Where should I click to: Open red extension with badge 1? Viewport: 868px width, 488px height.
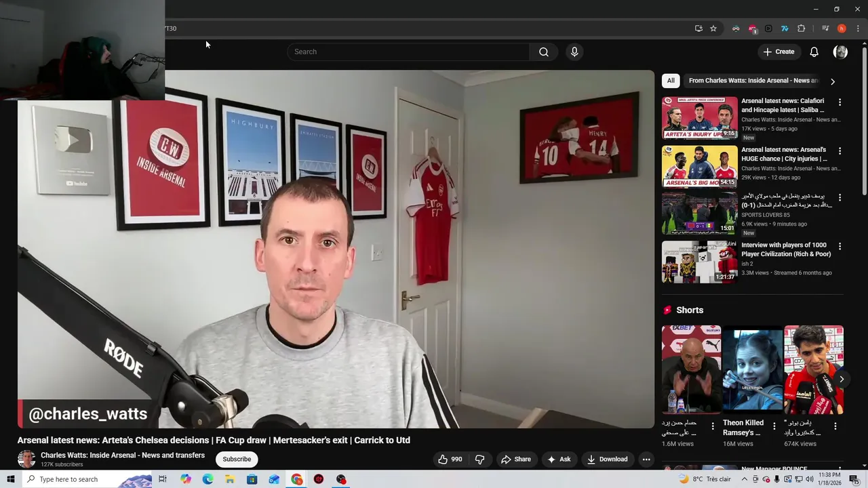click(752, 28)
